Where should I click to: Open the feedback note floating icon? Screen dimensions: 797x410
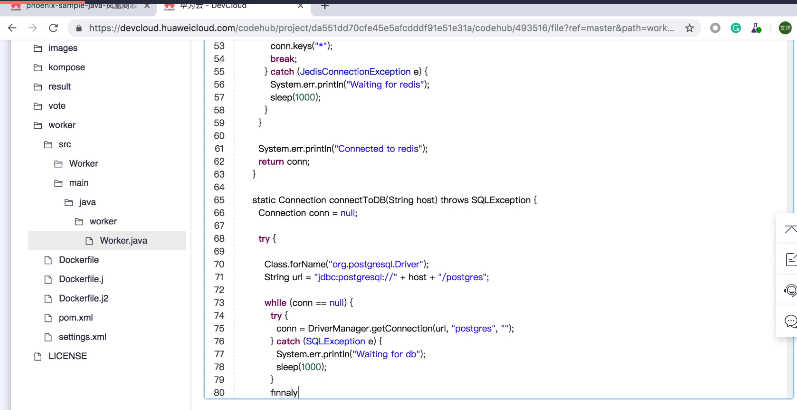790,259
